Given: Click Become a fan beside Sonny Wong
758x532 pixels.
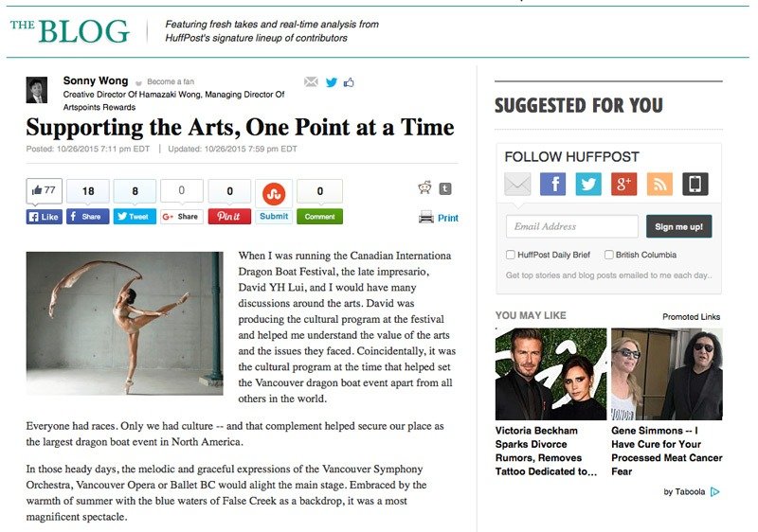Looking at the screenshot, I should pyautogui.click(x=170, y=82).
